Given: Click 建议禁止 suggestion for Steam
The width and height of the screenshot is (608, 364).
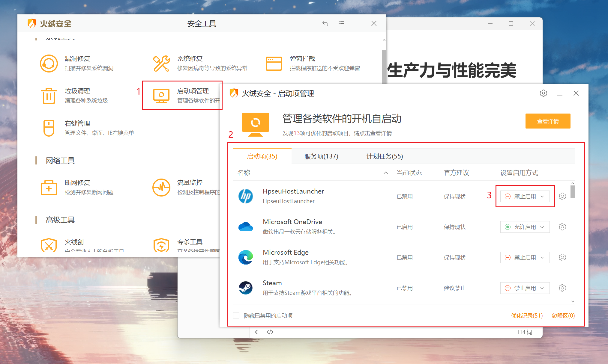Looking at the screenshot, I should (455, 288).
